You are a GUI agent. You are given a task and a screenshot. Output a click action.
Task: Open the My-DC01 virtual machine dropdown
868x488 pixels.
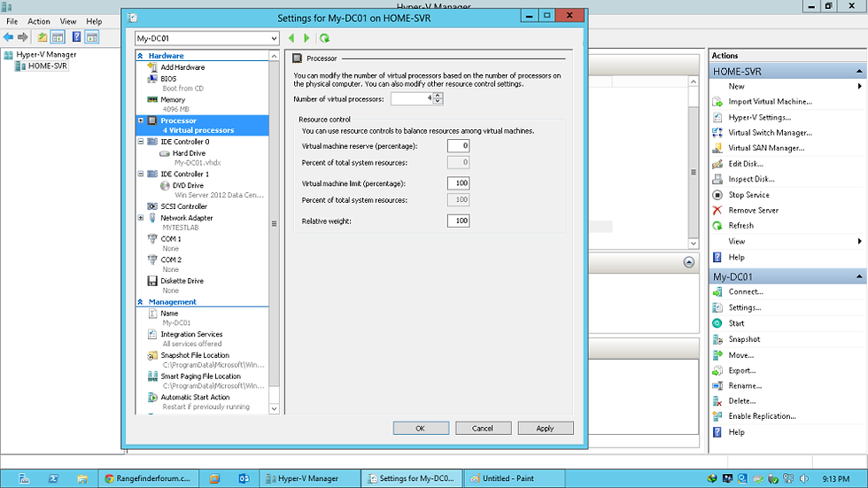point(274,38)
